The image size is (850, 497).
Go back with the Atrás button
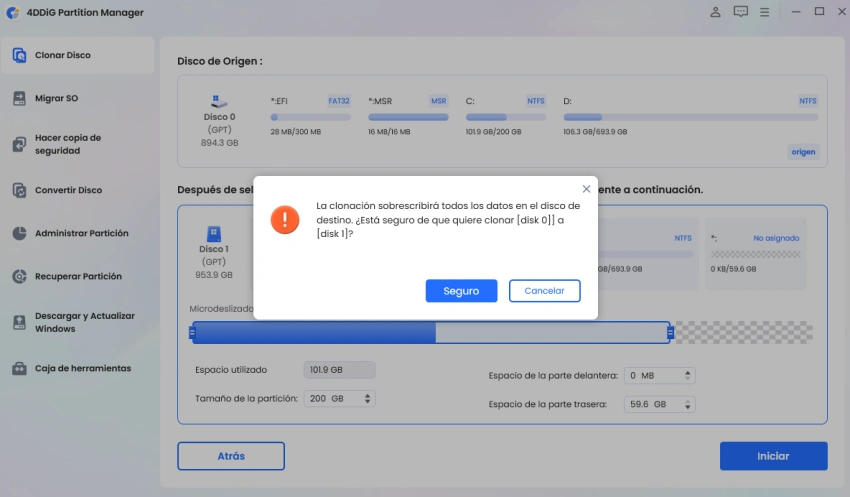click(x=231, y=456)
